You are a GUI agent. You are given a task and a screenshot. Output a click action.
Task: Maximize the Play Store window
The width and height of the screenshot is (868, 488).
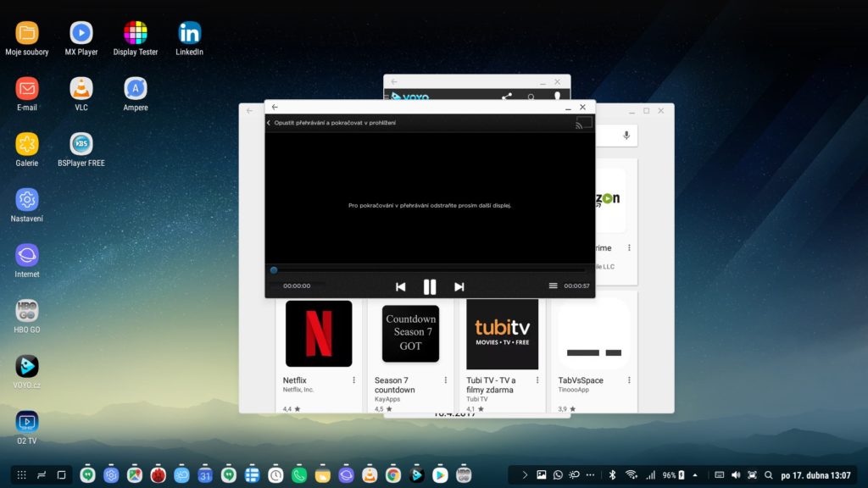click(x=646, y=111)
